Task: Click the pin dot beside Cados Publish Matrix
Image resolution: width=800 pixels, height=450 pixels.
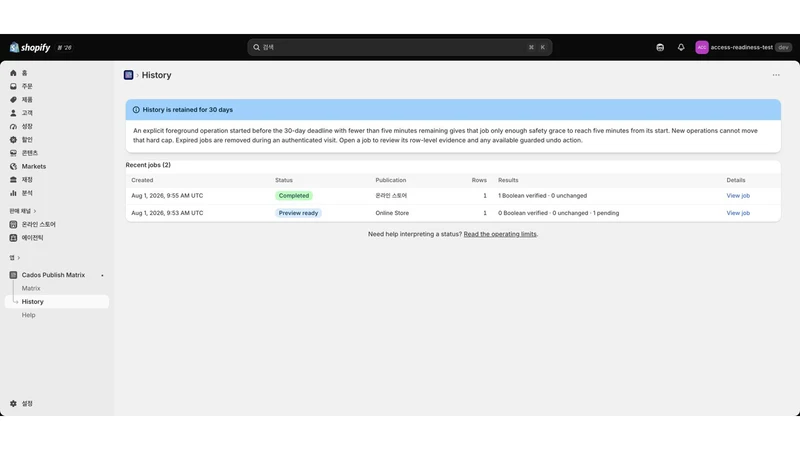Action: (x=102, y=276)
